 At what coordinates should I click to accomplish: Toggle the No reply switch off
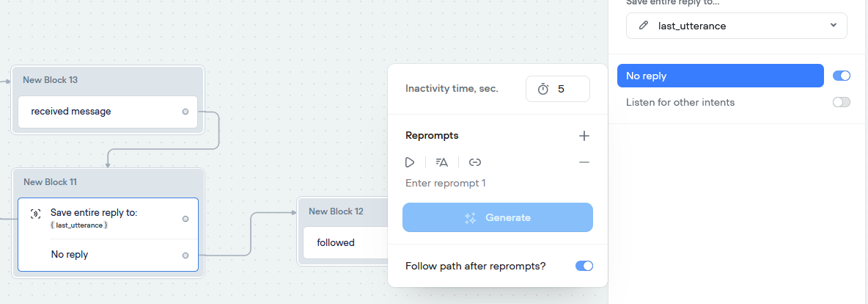tap(842, 76)
